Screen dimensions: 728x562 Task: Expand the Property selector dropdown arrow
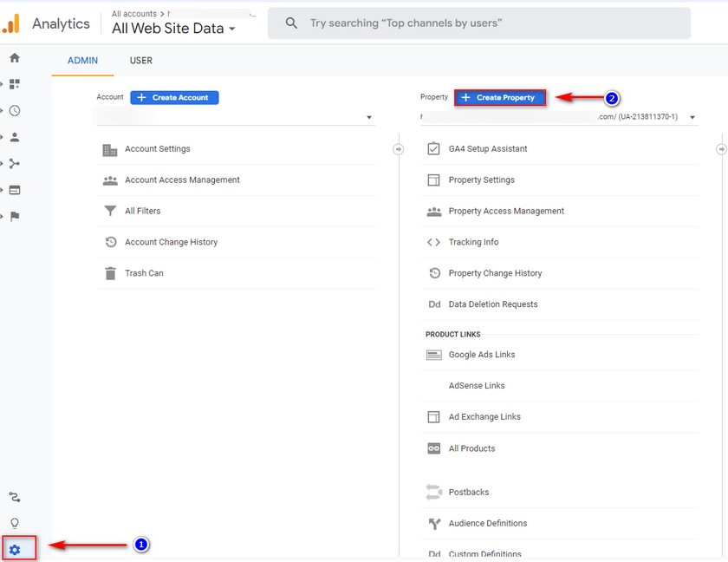(x=692, y=117)
